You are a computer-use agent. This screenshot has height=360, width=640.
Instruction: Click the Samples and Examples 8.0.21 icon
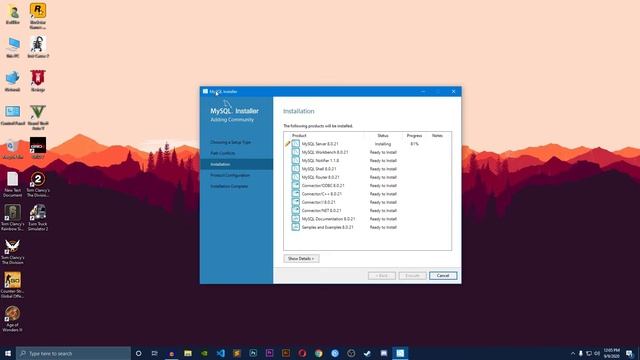[296, 227]
